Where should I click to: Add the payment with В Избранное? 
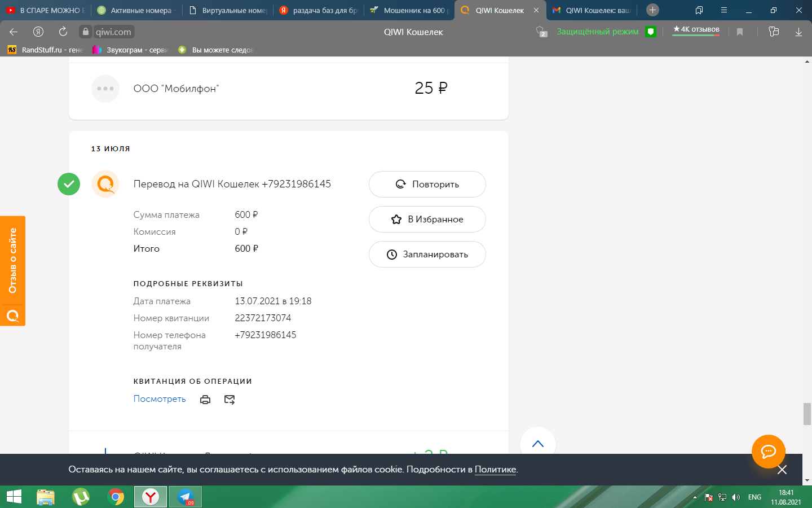coord(427,220)
